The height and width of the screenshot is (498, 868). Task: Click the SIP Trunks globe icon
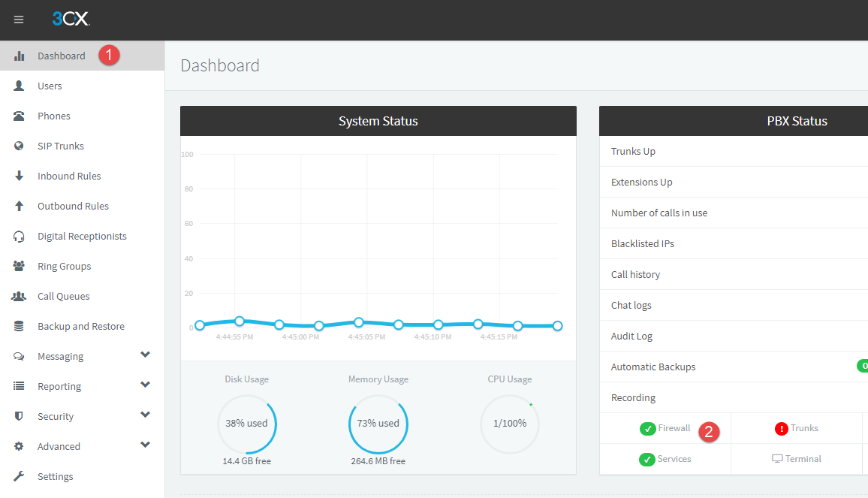point(19,146)
